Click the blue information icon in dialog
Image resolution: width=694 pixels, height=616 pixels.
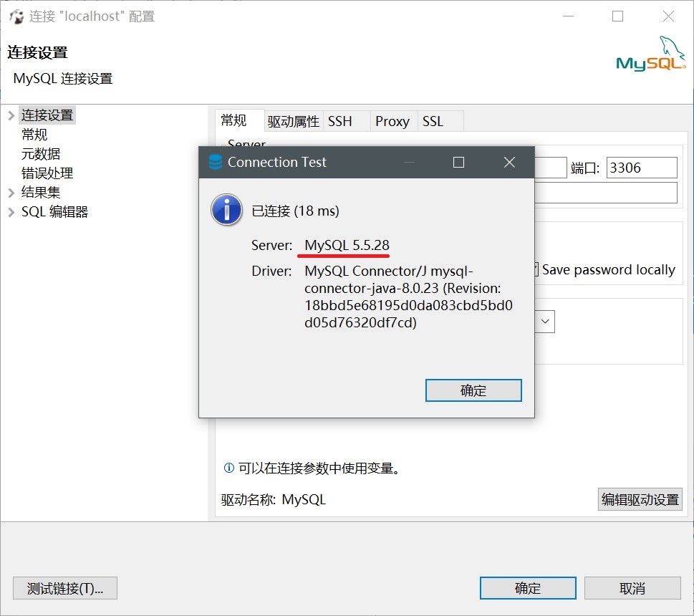226,210
